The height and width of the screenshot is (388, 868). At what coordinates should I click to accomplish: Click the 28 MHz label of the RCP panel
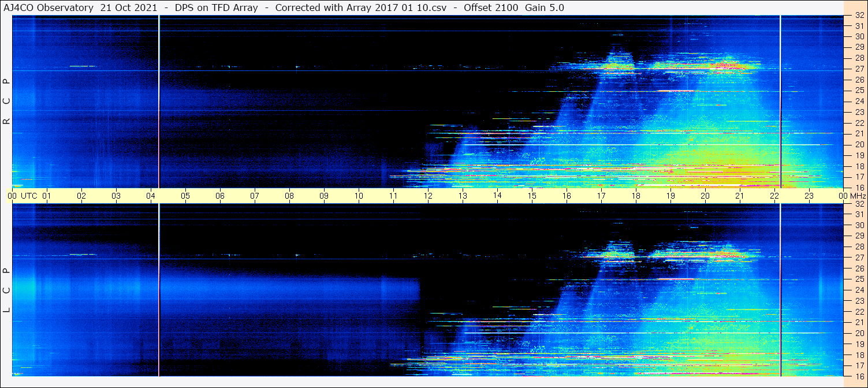tap(859, 58)
